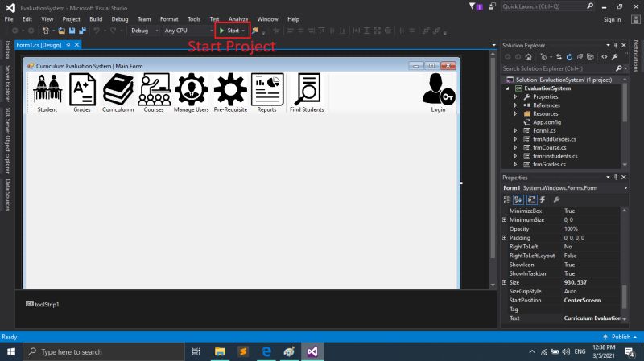
Task: Open the File menu
Action: [9, 18]
